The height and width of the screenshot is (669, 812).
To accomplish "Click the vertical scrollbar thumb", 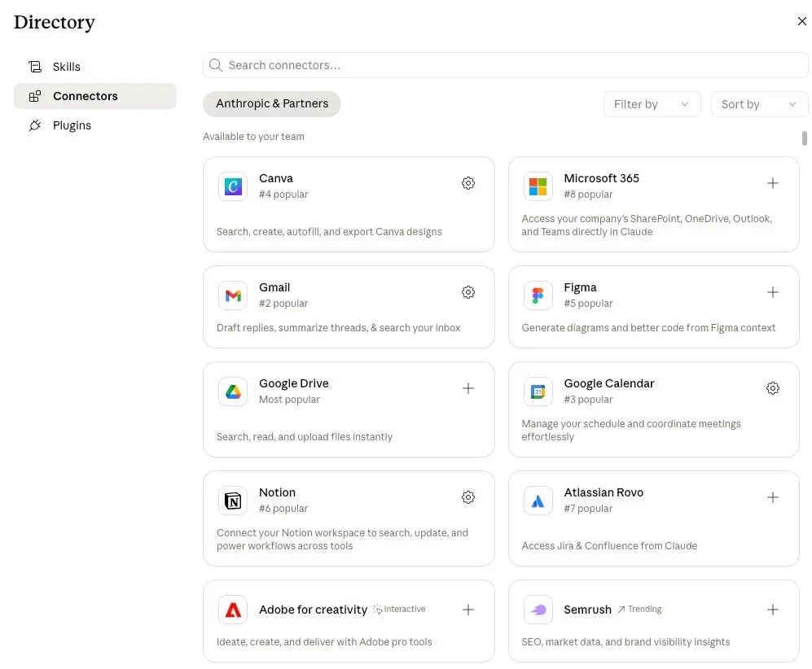I will 804,138.
